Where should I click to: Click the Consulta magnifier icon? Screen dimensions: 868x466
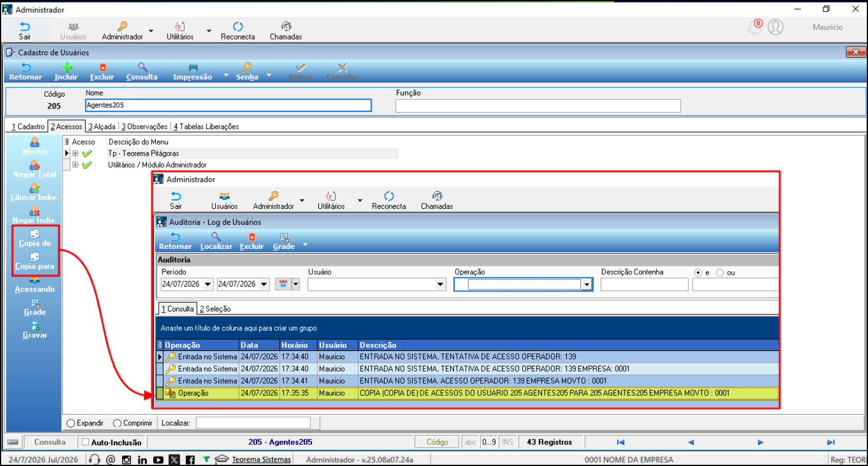142,67
